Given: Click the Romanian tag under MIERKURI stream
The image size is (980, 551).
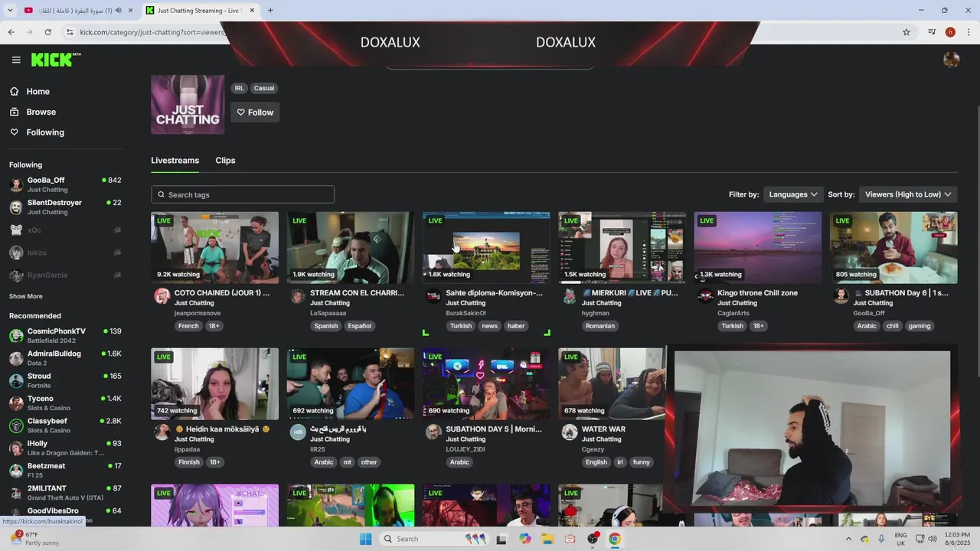Looking at the screenshot, I should 600,326.
